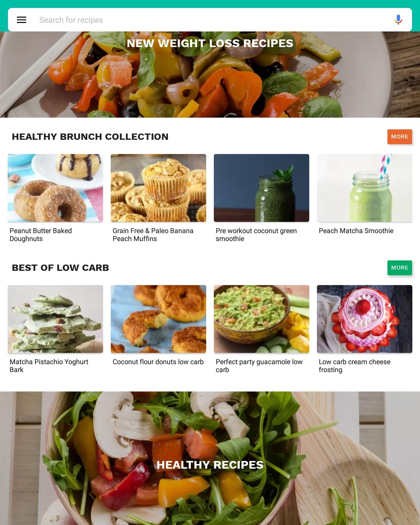Open the Healthy Recipes salad banner
This screenshot has height=525, width=420.
coord(210,458)
